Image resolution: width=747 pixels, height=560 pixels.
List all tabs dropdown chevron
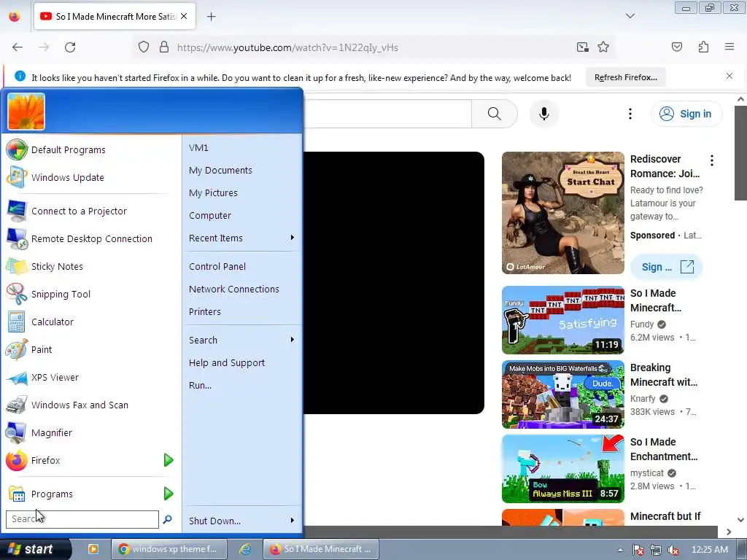tap(630, 16)
